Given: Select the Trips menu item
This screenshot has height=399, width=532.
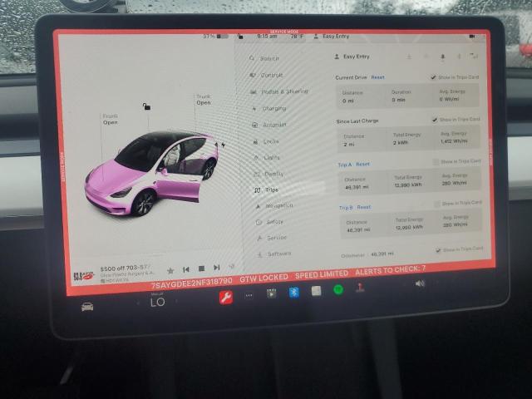Looking at the screenshot, I should [x=267, y=190].
